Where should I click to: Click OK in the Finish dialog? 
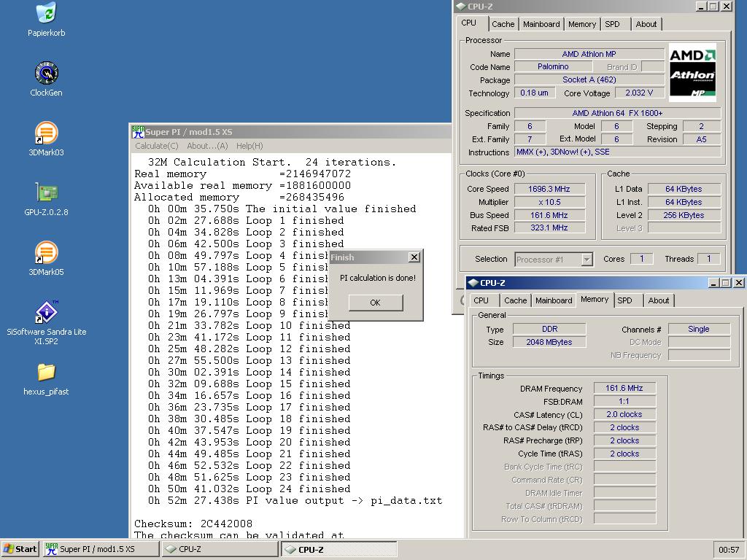pyautogui.click(x=376, y=303)
